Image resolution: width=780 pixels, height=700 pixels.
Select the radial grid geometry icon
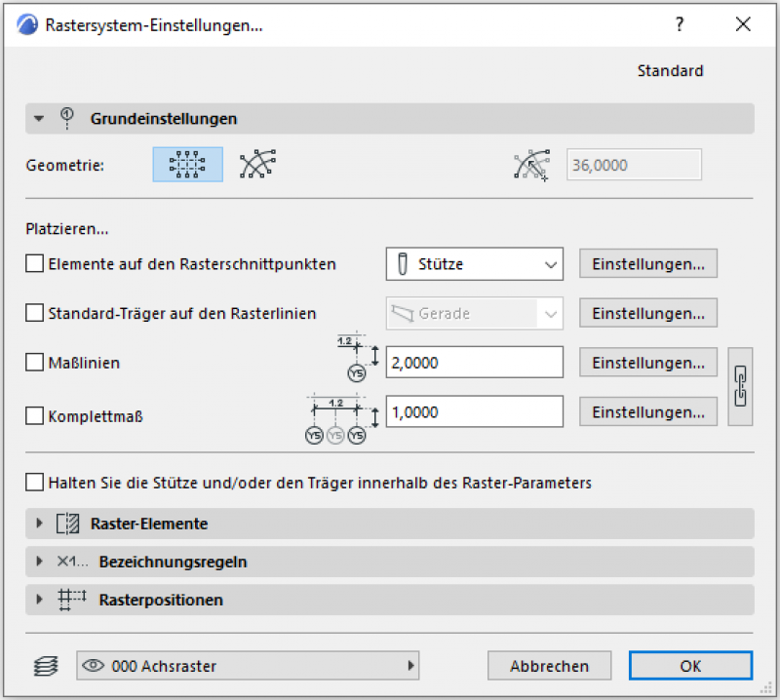[x=257, y=165]
